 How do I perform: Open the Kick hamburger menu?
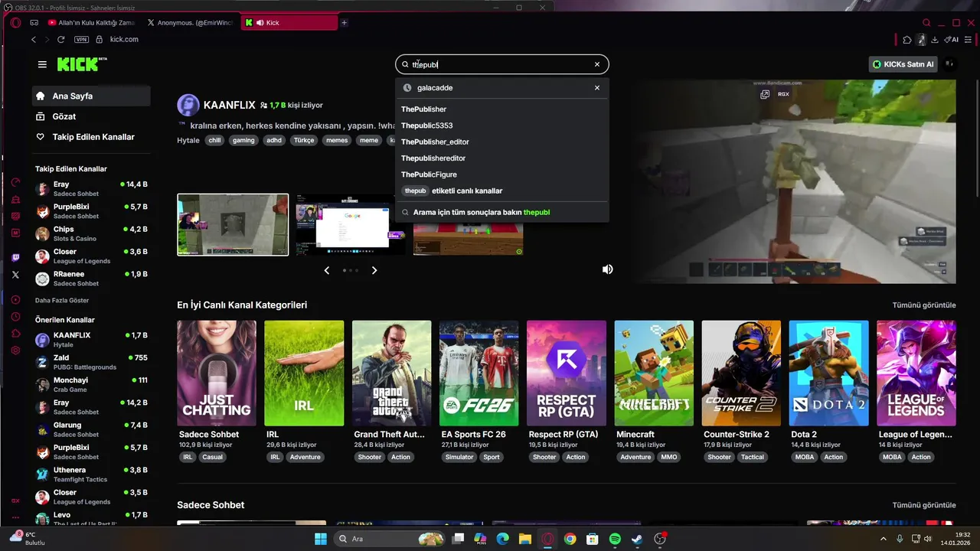coord(42,64)
